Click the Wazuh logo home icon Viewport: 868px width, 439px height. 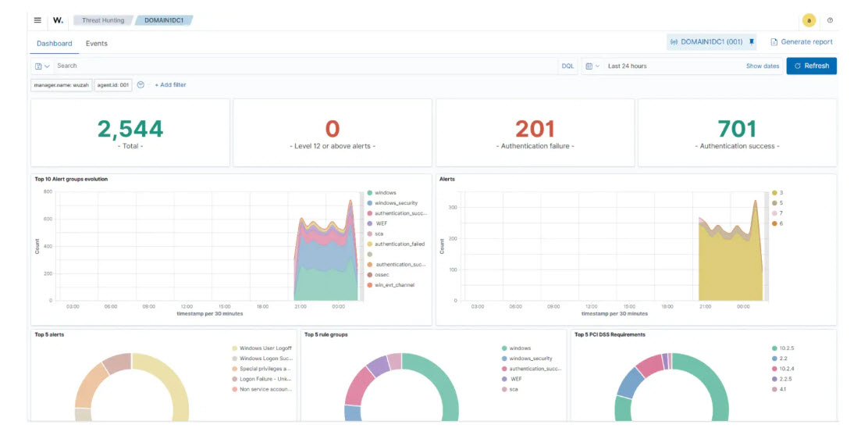[x=59, y=20]
